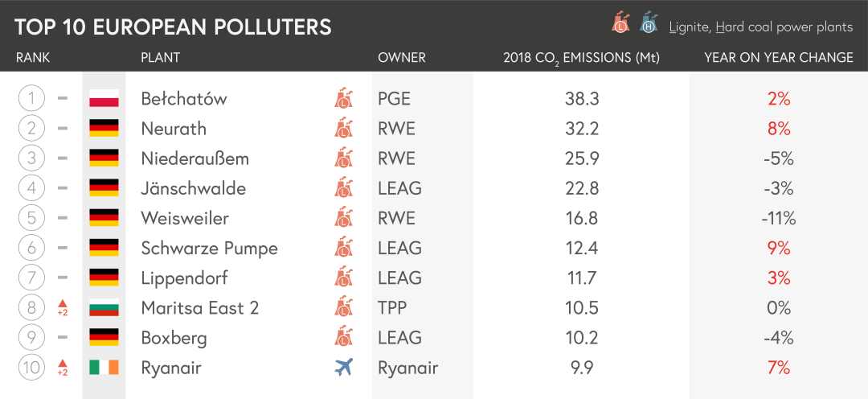Click the lignite plant icon next to Lippendorf

[343, 278]
